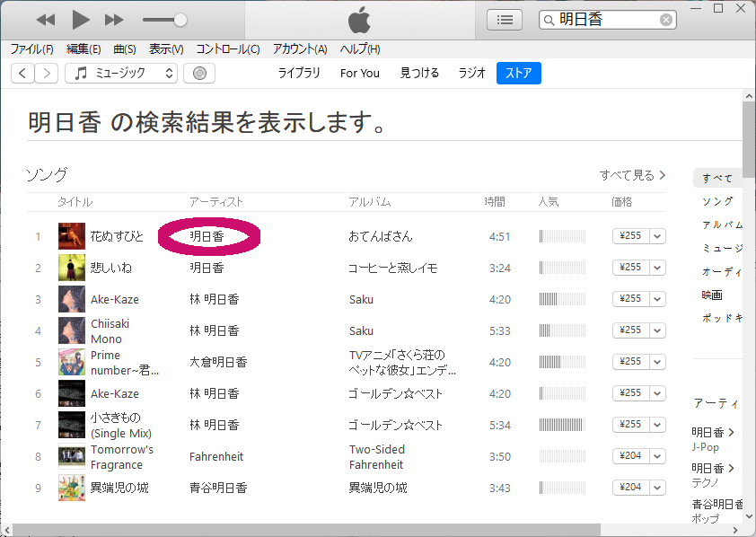Open the list view icon button
This screenshot has height=537, width=756.
(x=505, y=20)
